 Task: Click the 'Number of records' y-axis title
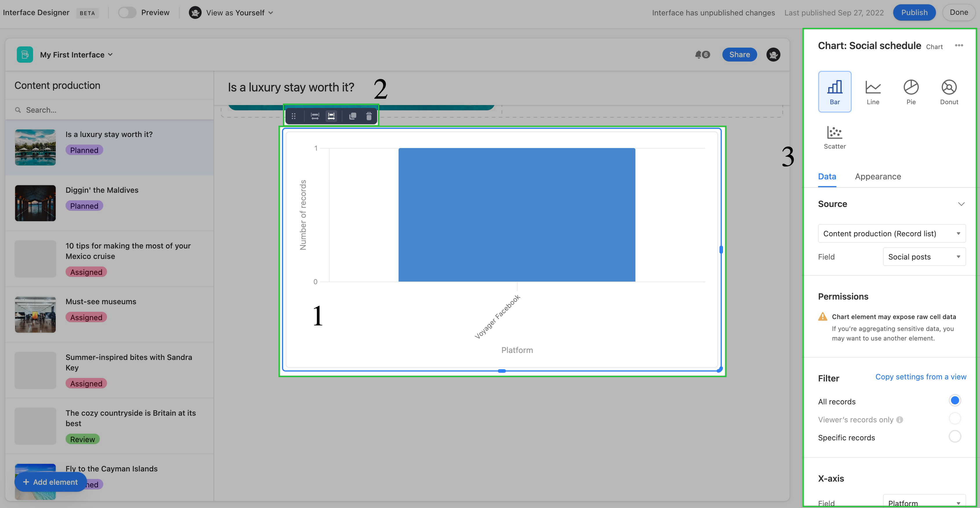303,215
